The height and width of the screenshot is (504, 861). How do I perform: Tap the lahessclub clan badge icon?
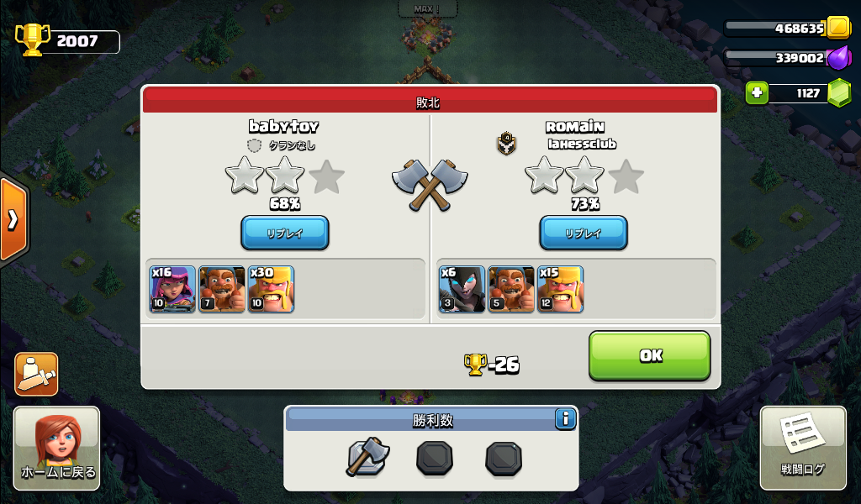(x=506, y=143)
